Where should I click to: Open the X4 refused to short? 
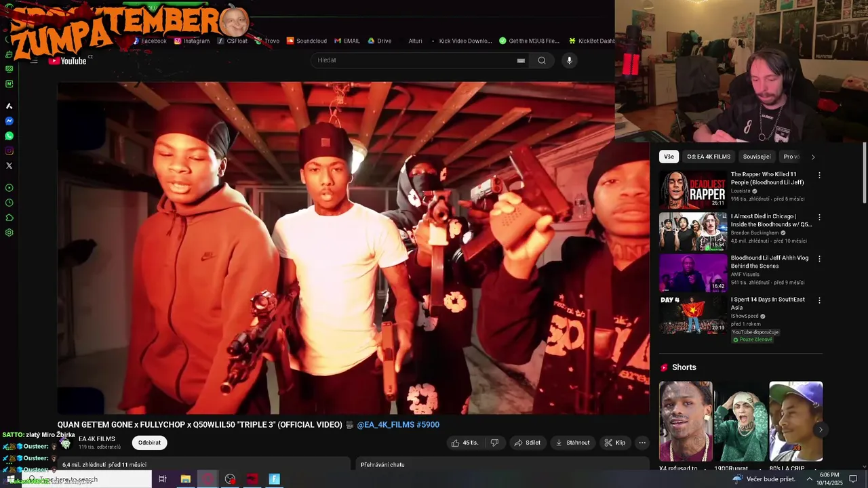click(686, 422)
